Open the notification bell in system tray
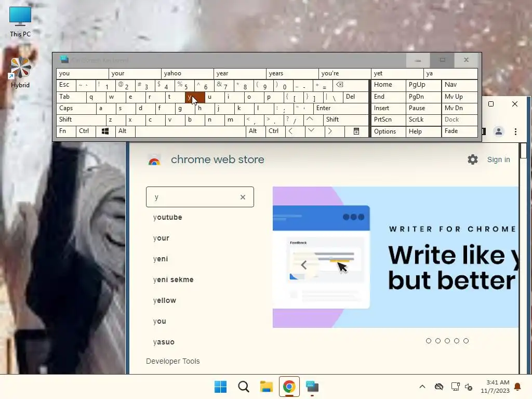 (x=517, y=387)
